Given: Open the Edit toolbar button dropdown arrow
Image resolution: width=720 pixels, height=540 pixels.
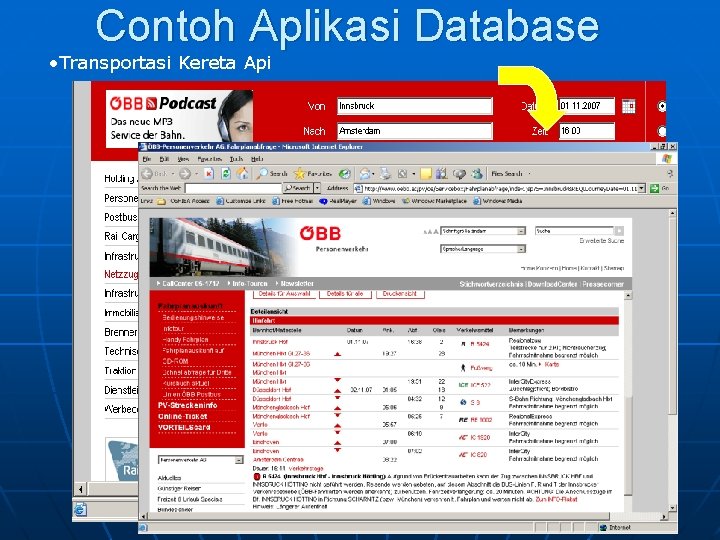Looking at the screenshot, I should tap(414, 174).
